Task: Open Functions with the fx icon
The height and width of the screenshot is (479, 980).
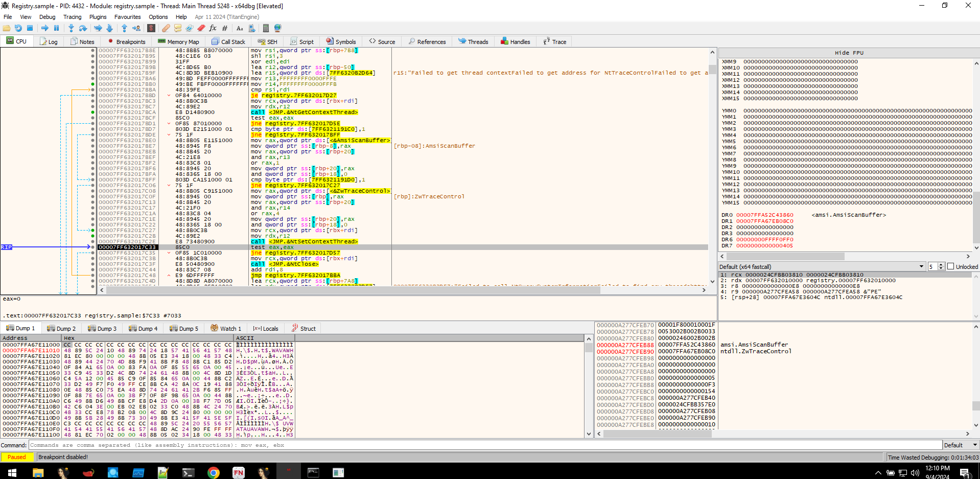Action: pos(213,28)
